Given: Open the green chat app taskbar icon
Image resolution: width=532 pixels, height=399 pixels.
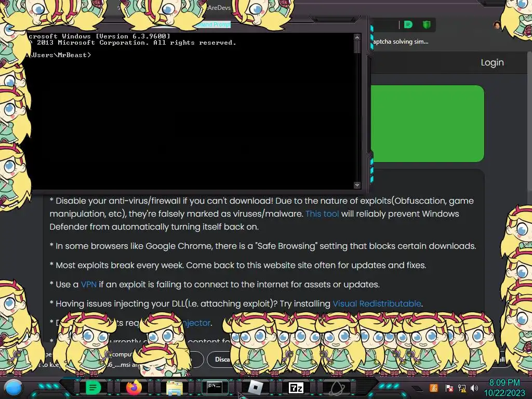Looking at the screenshot, I should click(93, 388).
